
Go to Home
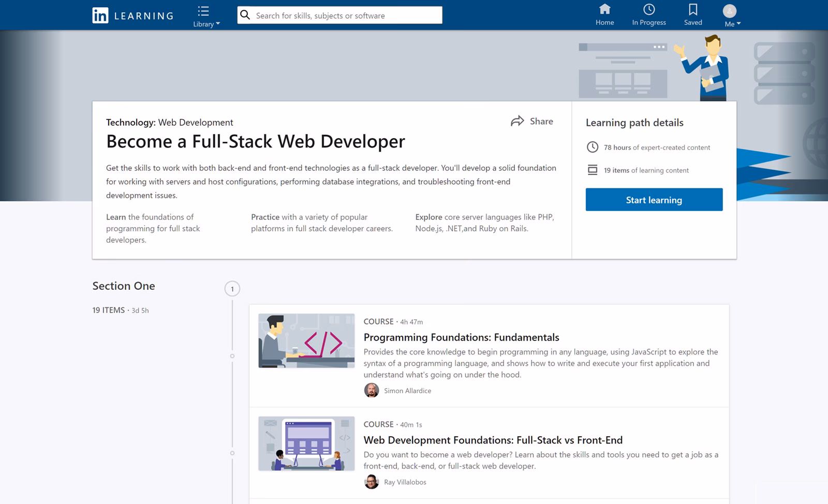[604, 14]
